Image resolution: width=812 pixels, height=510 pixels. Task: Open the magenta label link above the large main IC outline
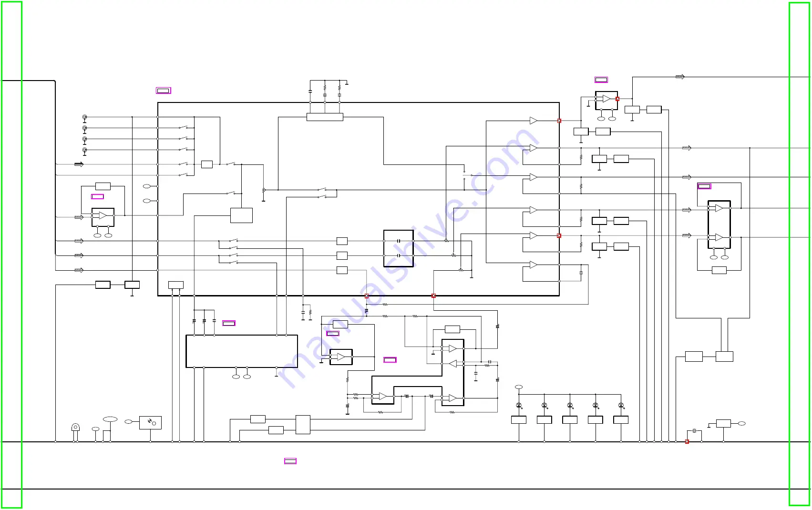(164, 91)
